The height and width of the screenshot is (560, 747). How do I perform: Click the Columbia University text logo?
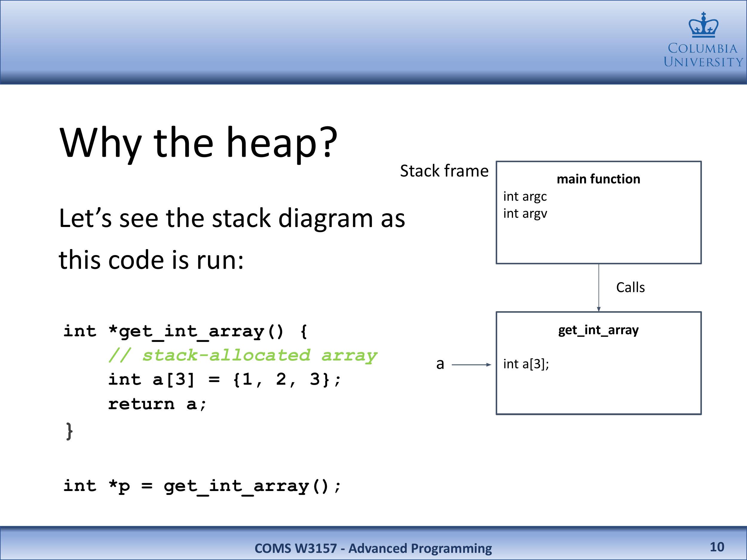[x=703, y=55]
